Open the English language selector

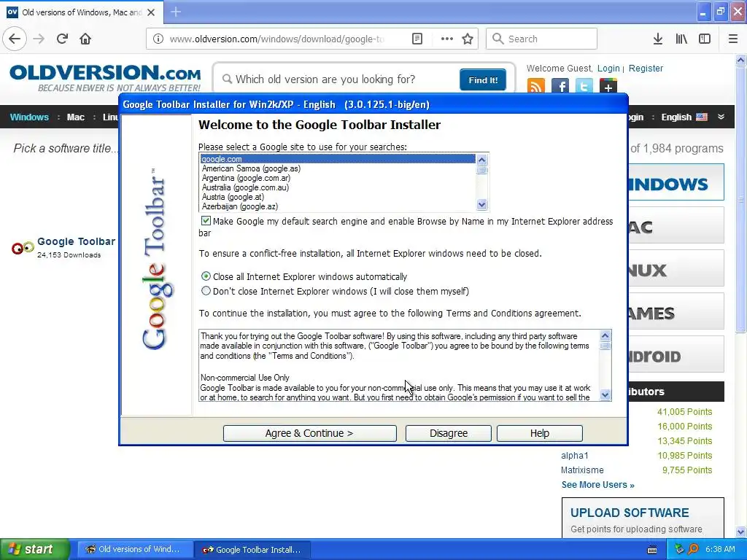pos(684,117)
